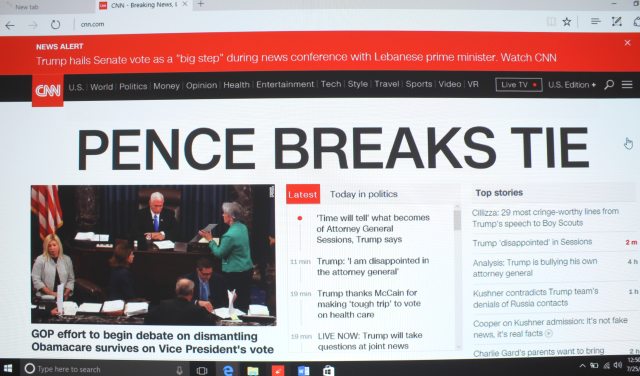Open Trump 'disappointed' in Sessions story
This screenshot has width=640, height=376.
532,242
